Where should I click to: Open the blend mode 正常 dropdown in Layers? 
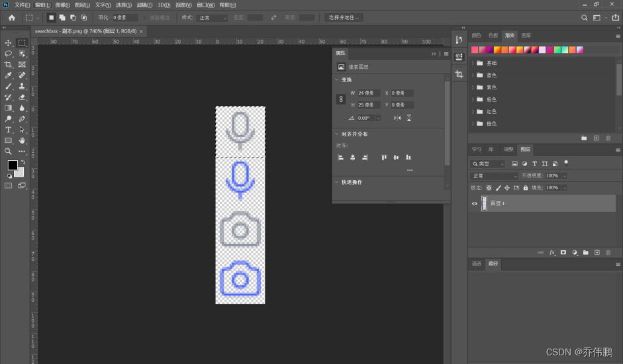coord(495,176)
